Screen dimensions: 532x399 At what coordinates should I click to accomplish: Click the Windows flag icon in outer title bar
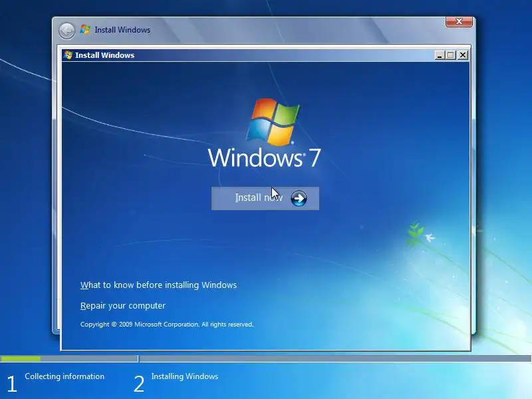coord(85,30)
